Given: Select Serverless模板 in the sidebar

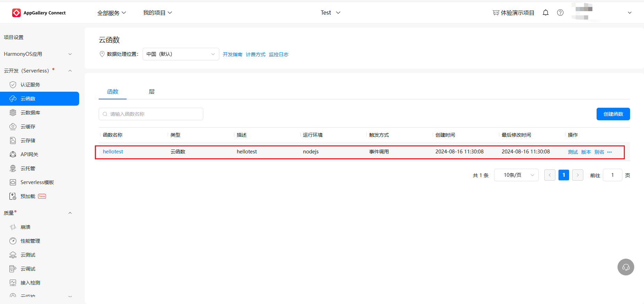Looking at the screenshot, I should point(37,182).
